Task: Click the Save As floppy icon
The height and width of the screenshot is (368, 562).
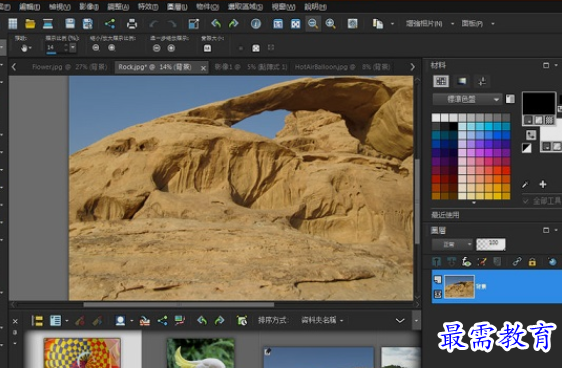Action: pos(87,24)
